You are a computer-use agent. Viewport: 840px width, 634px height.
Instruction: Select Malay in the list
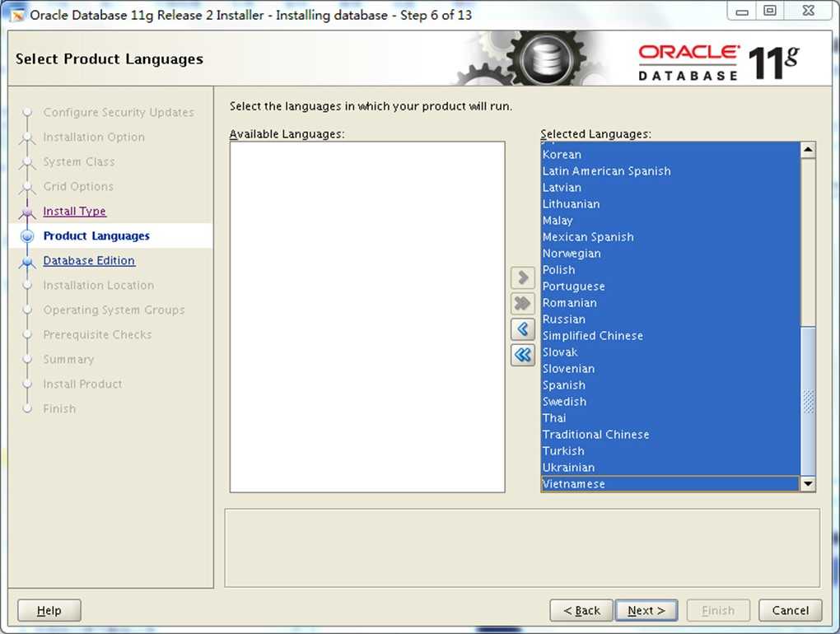tap(670, 220)
